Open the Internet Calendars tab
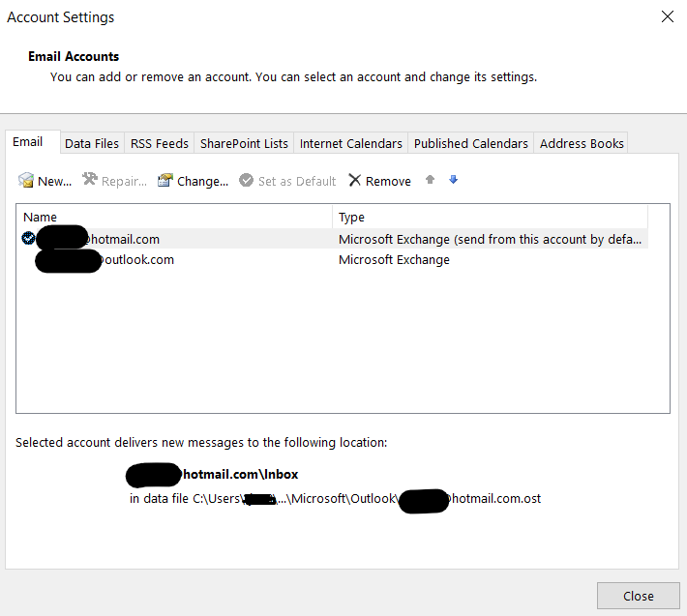The width and height of the screenshot is (687, 616). [351, 143]
